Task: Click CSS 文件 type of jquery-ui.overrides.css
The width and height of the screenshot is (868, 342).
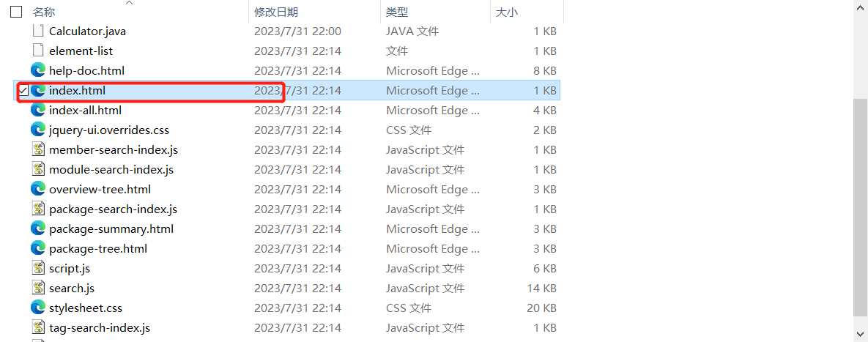Action: [x=409, y=130]
